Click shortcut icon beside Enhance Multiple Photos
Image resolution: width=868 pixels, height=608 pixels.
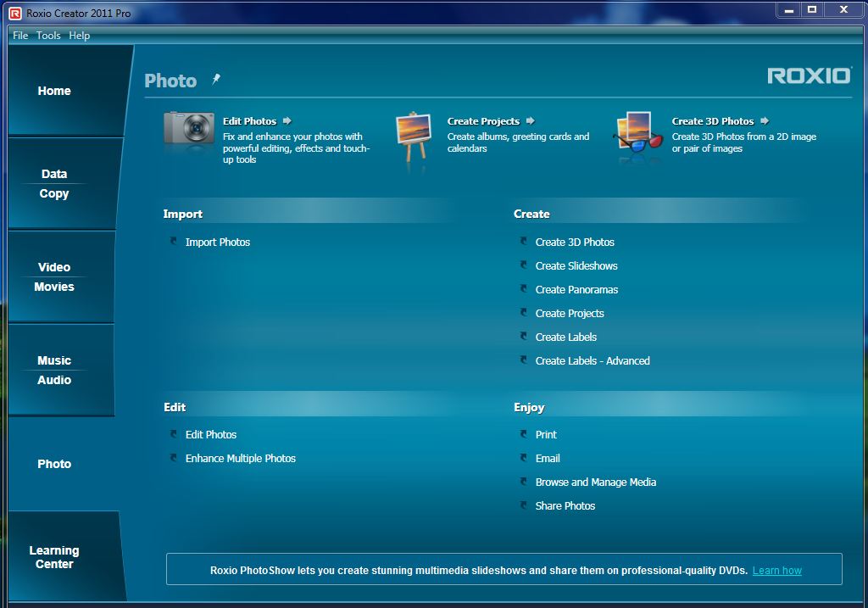click(x=173, y=458)
